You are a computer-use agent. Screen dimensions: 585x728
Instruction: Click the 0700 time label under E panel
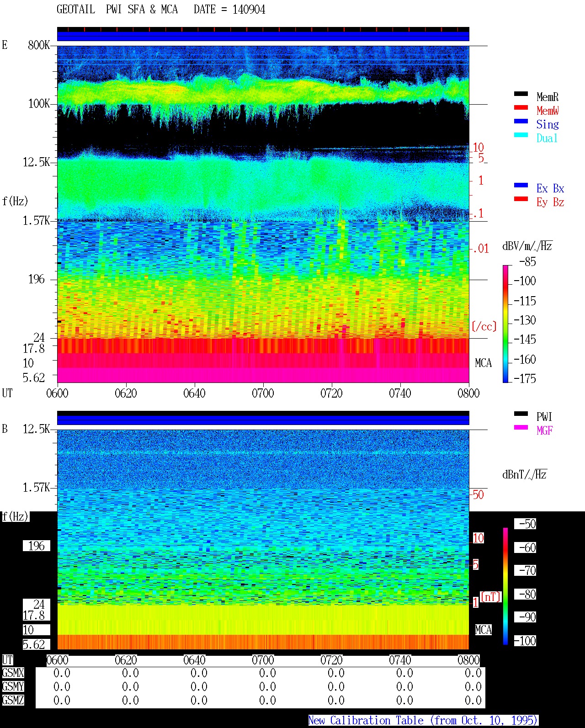pos(263,393)
